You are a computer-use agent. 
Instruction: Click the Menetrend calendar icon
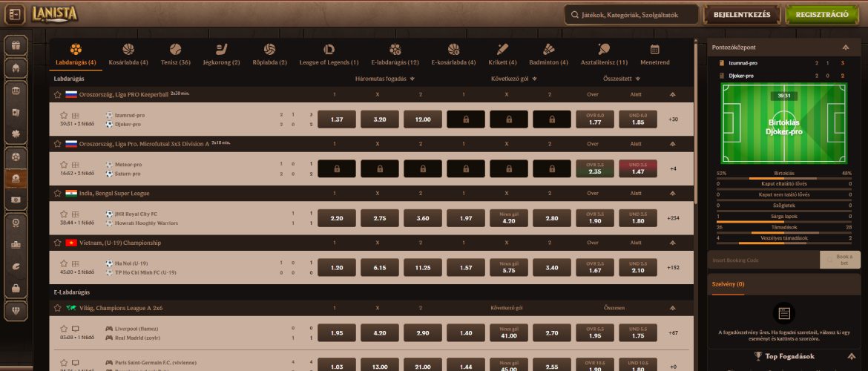click(x=654, y=50)
